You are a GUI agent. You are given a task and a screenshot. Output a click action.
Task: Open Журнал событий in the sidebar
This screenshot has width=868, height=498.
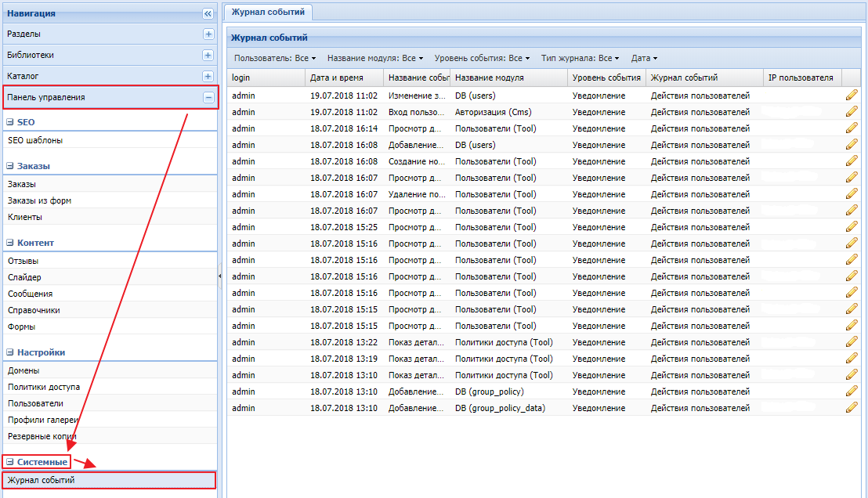pyautogui.click(x=42, y=480)
